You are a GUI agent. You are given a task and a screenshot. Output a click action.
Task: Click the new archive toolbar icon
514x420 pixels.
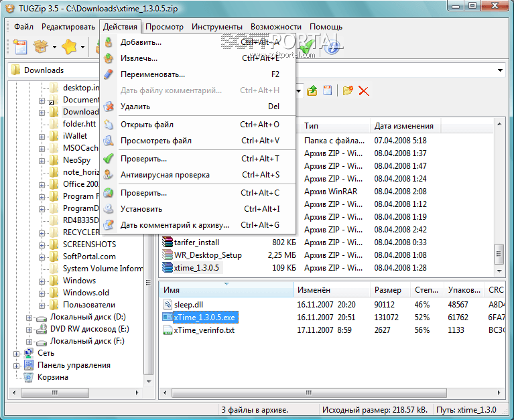[x=20, y=47]
